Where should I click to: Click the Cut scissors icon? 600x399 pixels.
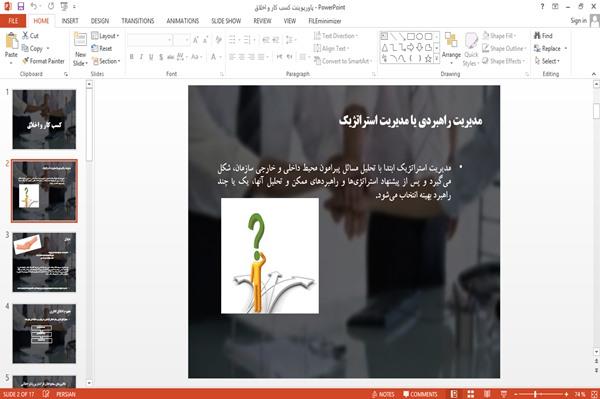coord(25,36)
